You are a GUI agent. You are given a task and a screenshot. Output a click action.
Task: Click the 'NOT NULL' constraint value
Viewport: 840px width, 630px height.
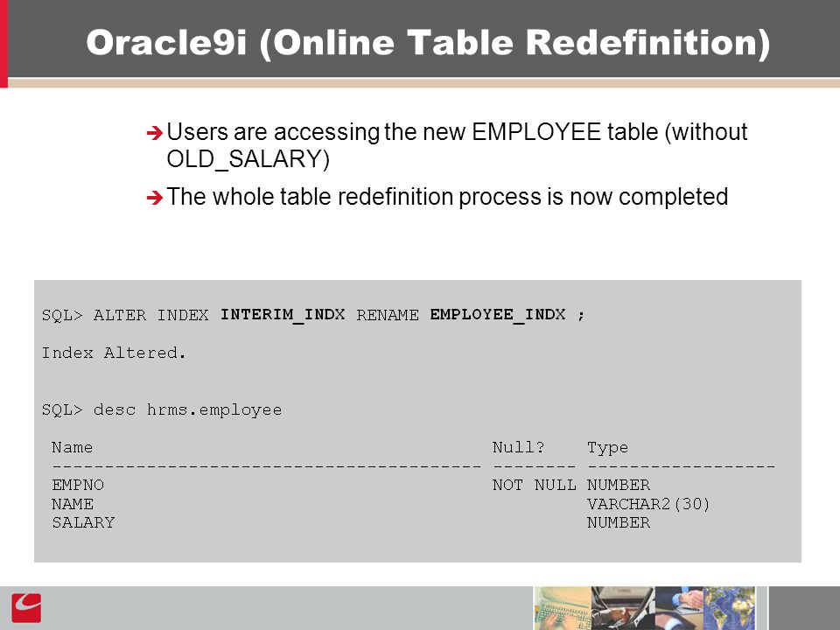[x=534, y=485]
